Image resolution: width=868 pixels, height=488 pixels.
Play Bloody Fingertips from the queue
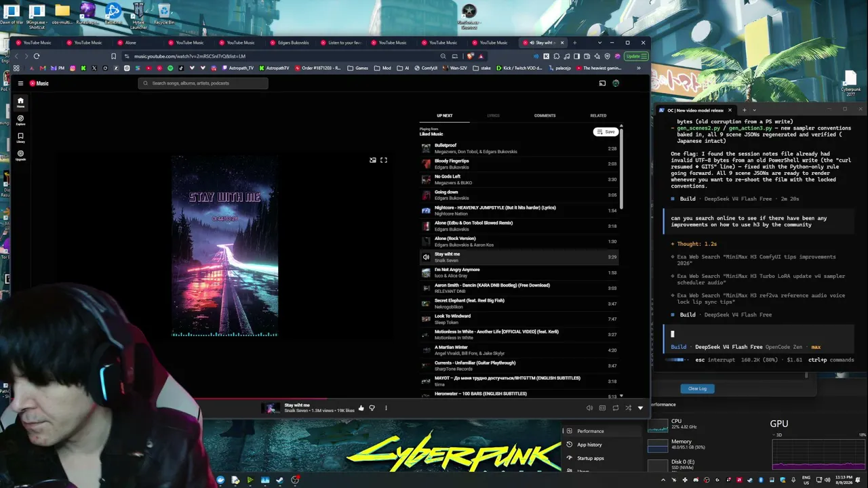(x=519, y=163)
